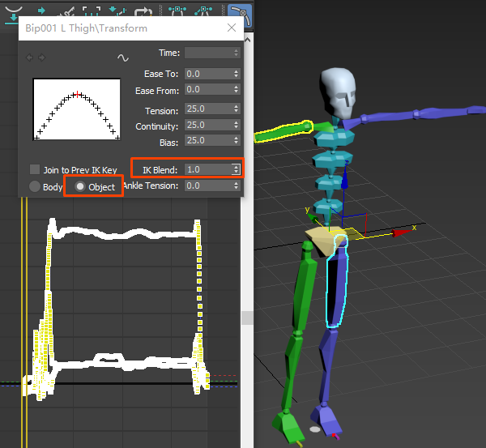The image size is (486, 448).
Task: Click the Continuity value field
Action: (x=207, y=126)
